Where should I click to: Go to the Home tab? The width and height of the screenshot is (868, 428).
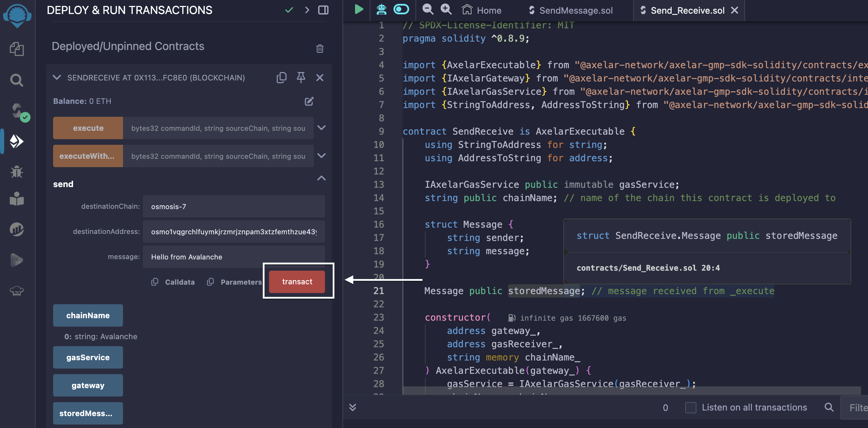tap(482, 10)
